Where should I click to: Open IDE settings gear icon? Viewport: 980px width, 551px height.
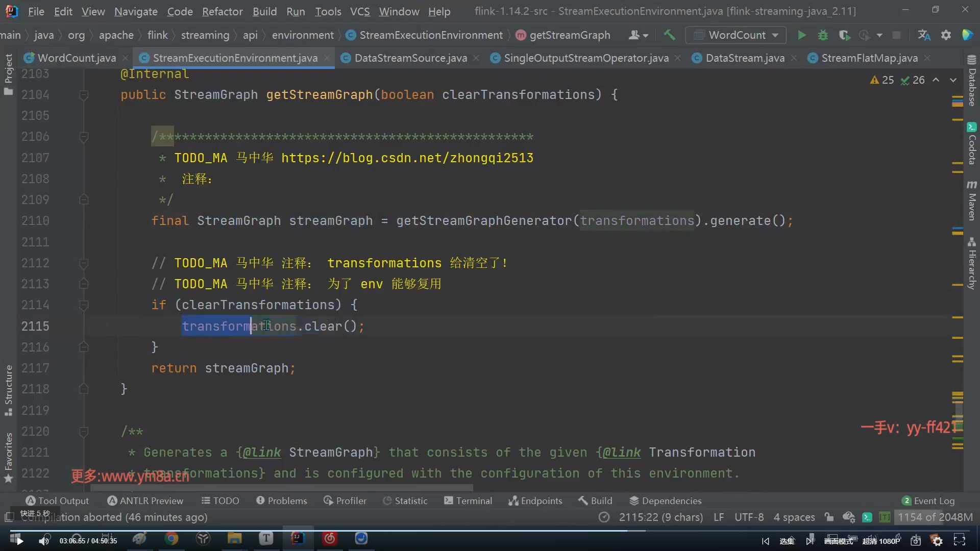point(946,35)
